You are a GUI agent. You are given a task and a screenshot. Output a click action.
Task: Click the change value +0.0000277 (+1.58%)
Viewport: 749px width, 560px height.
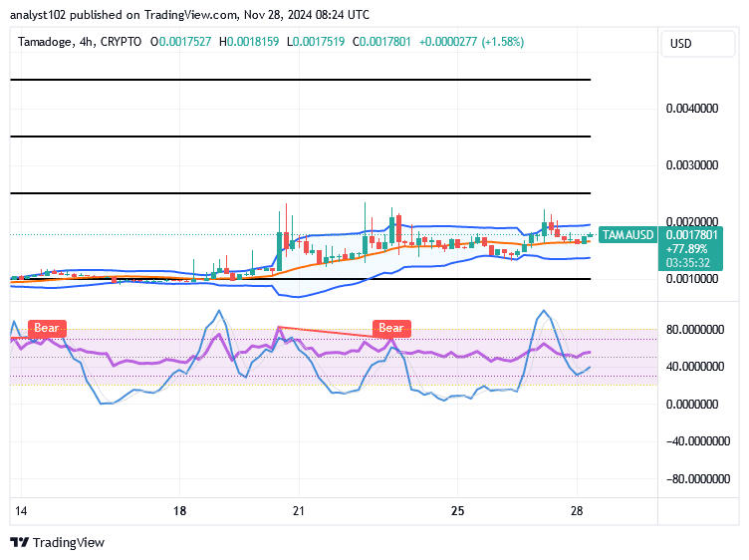tap(471, 42)
